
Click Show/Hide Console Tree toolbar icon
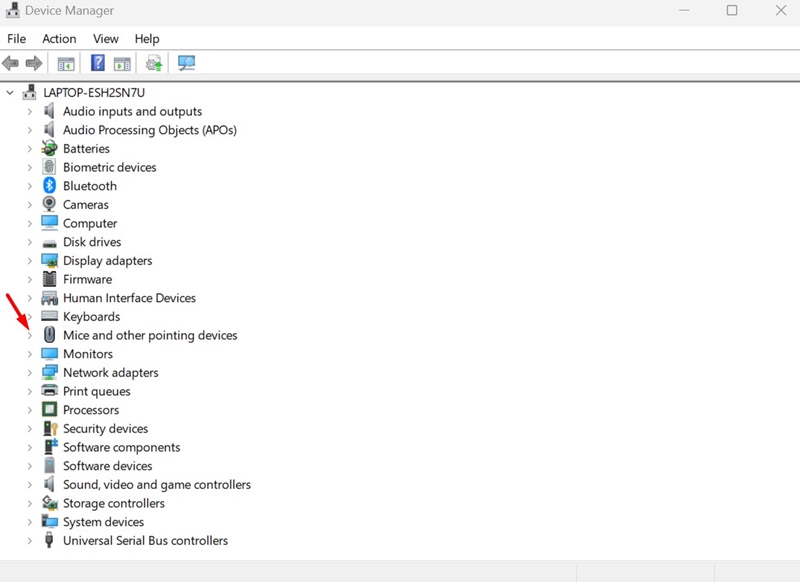pyautogui.click(x=66, y=64)
